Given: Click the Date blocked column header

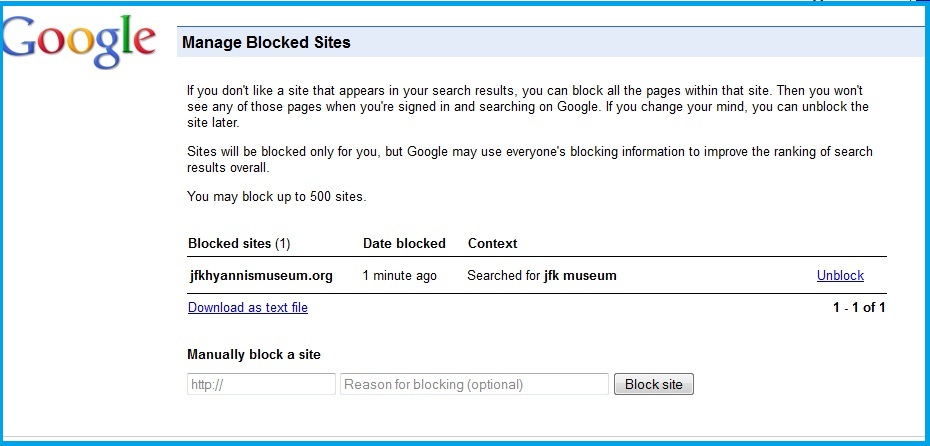Looking at the screenshot, I should click(404, 243).
